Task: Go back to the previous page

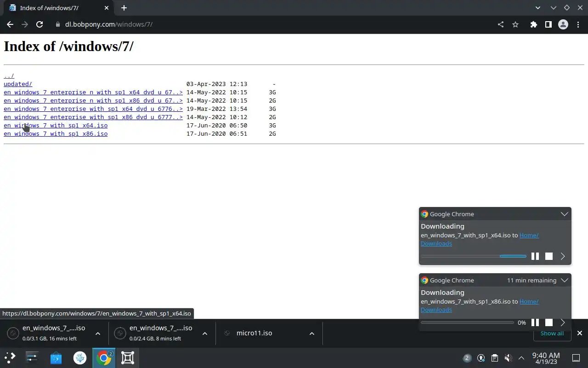Action: tap(10, 24)
